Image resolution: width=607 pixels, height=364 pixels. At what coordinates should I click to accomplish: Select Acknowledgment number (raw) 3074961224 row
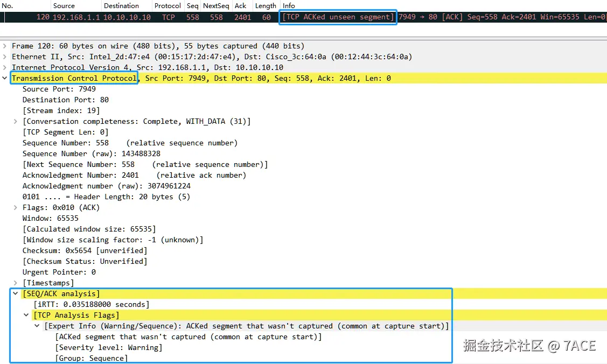[x=107, y=186]
